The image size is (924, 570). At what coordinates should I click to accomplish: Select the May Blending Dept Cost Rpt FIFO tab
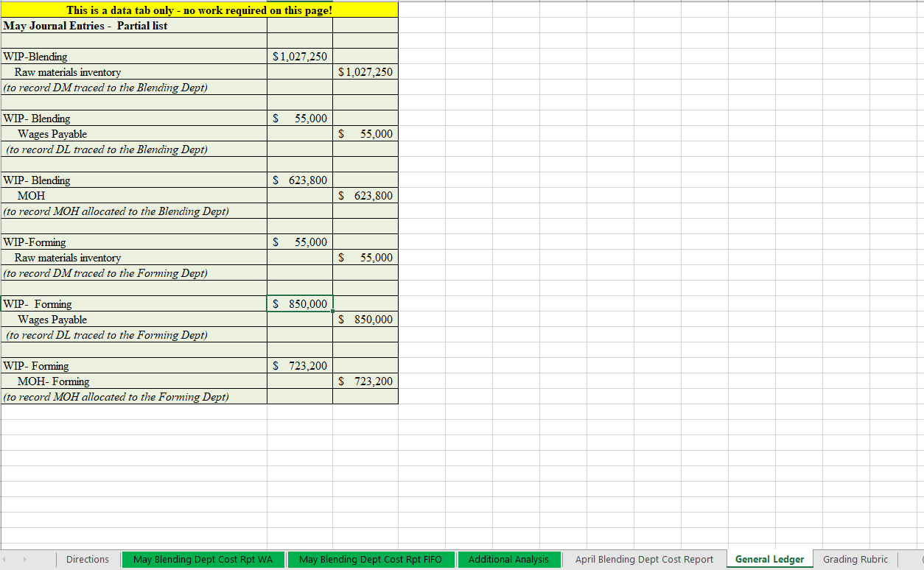pos(371,559)
